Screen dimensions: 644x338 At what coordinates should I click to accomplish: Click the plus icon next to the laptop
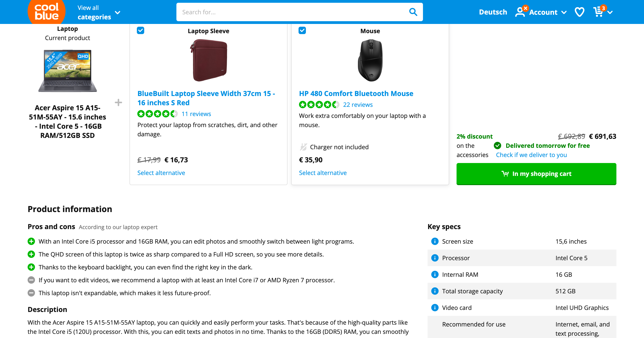pyautogui.click(x=118, y=103)
